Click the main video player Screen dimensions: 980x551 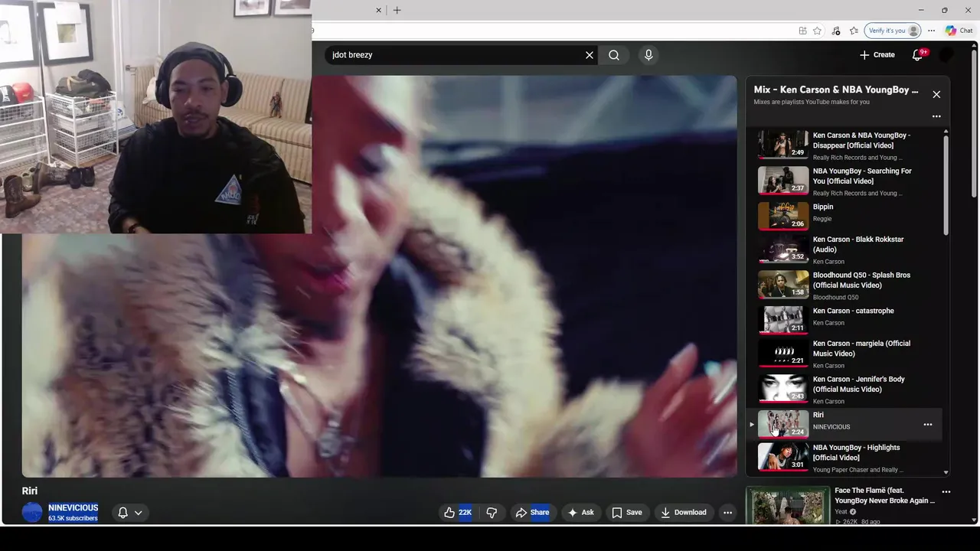point(379,277)
